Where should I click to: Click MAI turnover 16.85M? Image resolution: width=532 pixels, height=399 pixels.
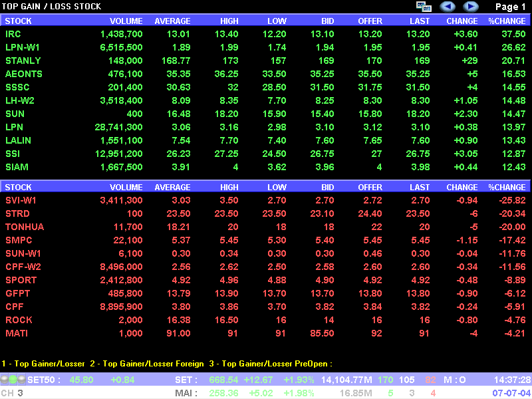pyautogui.click(x=356, y=393)
